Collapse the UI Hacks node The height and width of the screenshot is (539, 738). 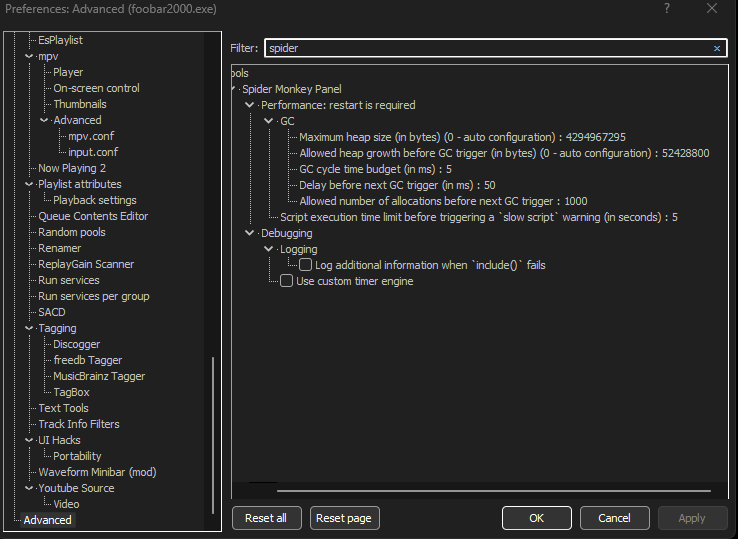pos(29,441)
